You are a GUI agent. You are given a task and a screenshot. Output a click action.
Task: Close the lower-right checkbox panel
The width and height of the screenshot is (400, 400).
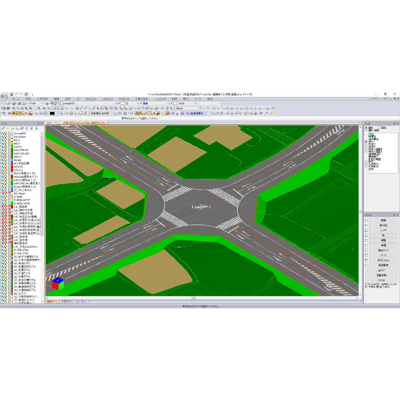[x=397, y=215]
